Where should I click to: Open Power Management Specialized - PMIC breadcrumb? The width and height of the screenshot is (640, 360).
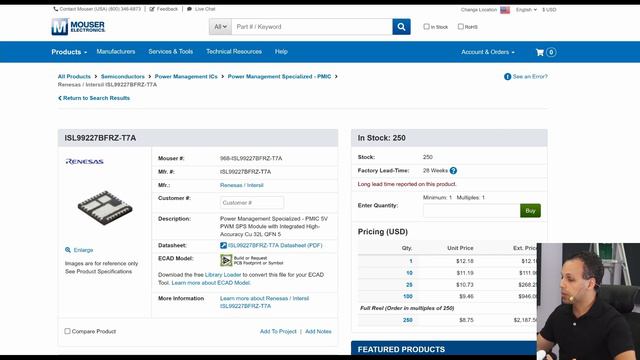coord(279,76)
